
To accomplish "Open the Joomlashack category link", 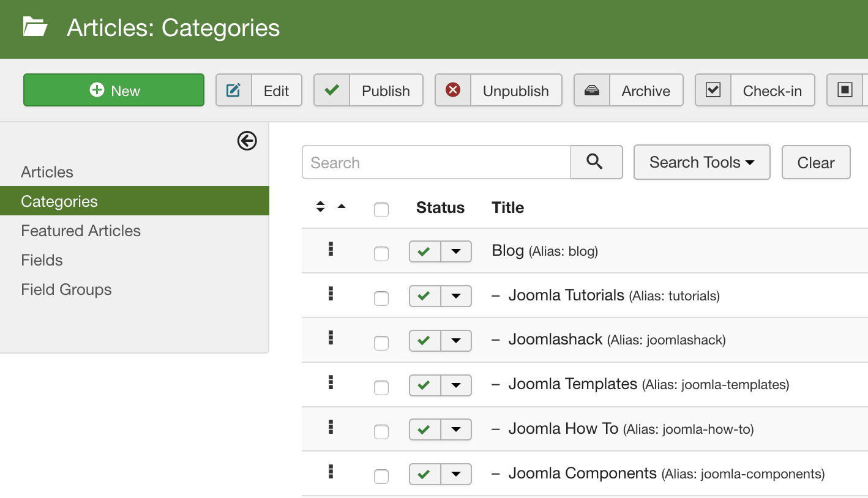I will point(556,340).
